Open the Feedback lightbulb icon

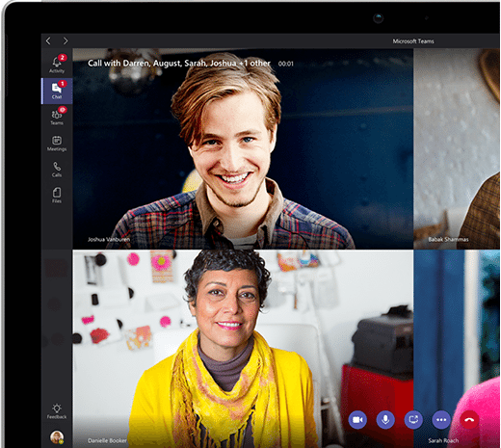57,411
